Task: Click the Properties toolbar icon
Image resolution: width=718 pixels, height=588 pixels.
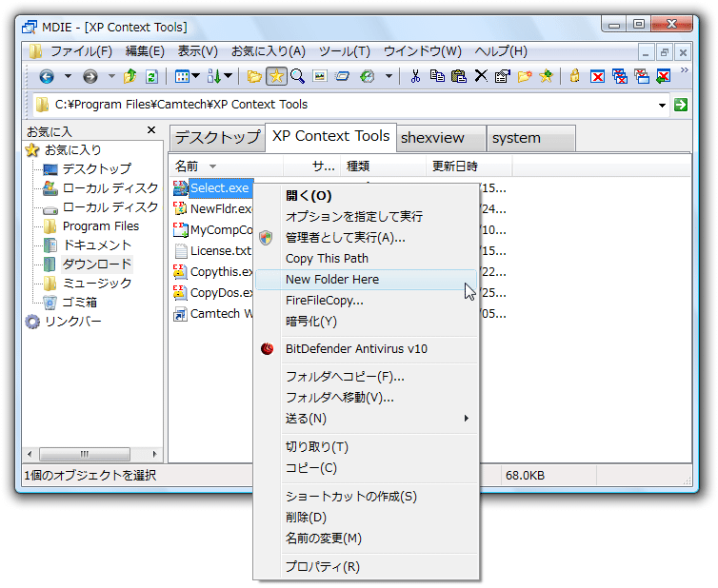Action: (x=503, y=76)
